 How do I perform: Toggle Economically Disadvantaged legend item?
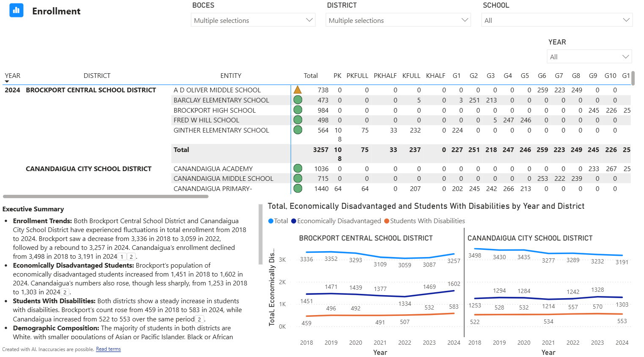pos(336,221)
